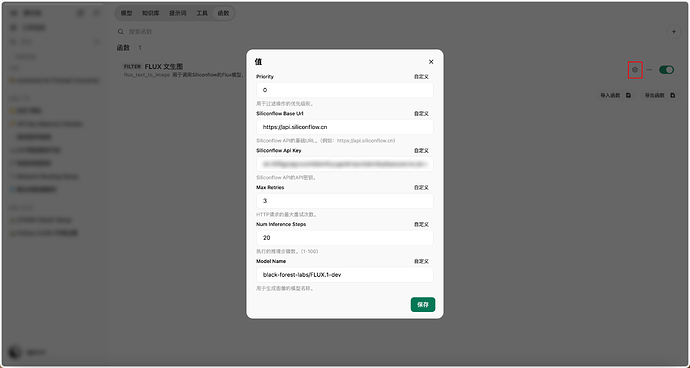Toggle 自定义 beside the Priority field
This screenshot has width=690, height=368.
tap(421, 77)
